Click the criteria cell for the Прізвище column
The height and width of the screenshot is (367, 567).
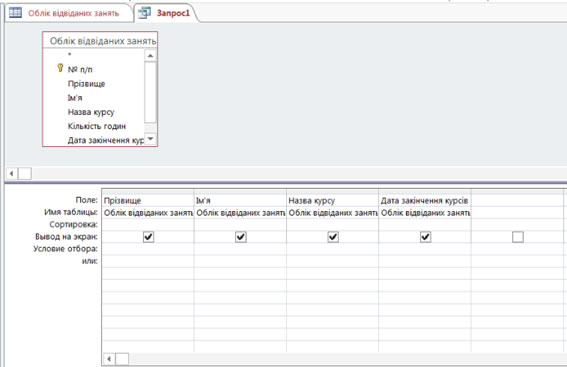(x=148, y=249)
